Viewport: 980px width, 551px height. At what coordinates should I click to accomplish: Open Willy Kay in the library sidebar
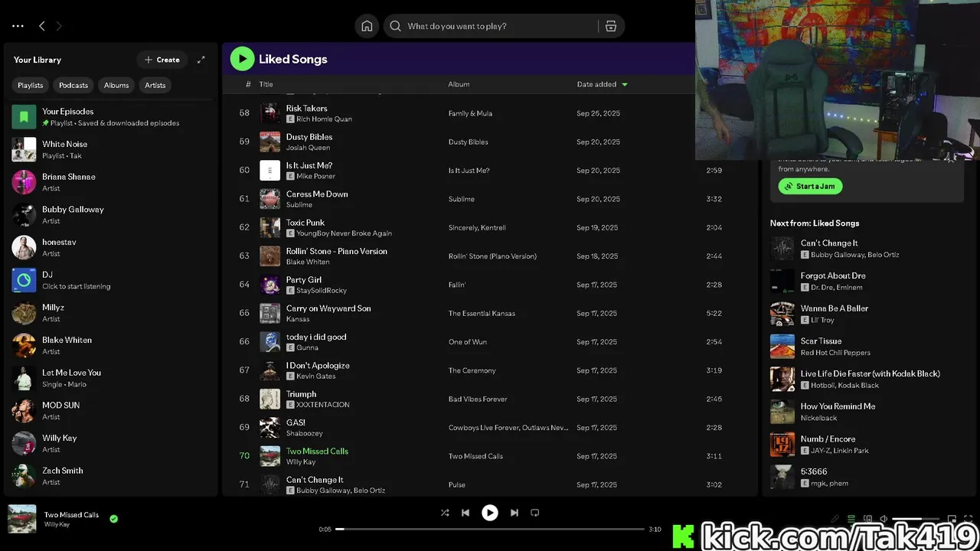tap(111, 443)
